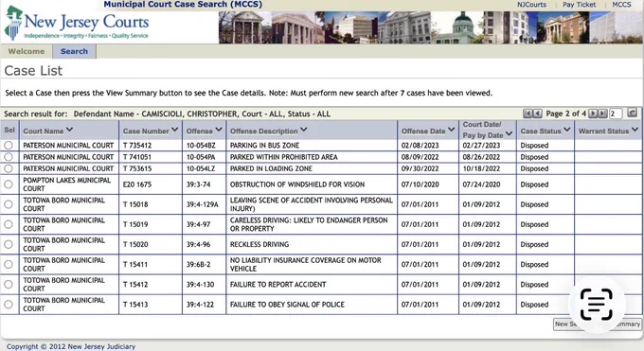
Task: Select Reckless Driving case T 15020
Action: 9,244
